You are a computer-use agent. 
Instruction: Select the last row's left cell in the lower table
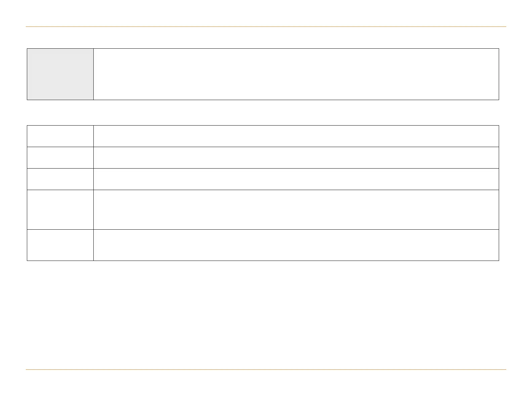60,245
